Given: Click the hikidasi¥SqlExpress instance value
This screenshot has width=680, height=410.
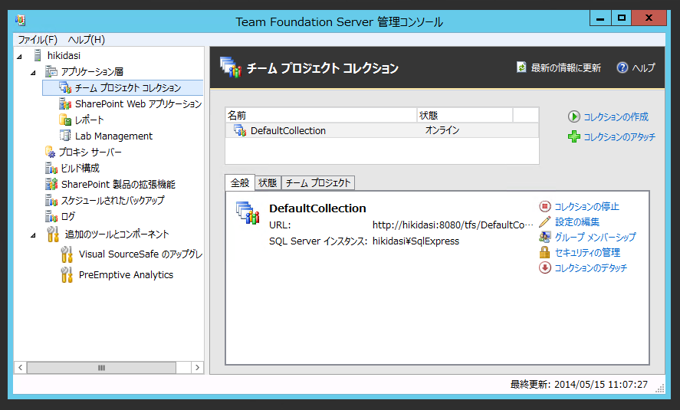Looking at the screenshot, I should point(415,241).
